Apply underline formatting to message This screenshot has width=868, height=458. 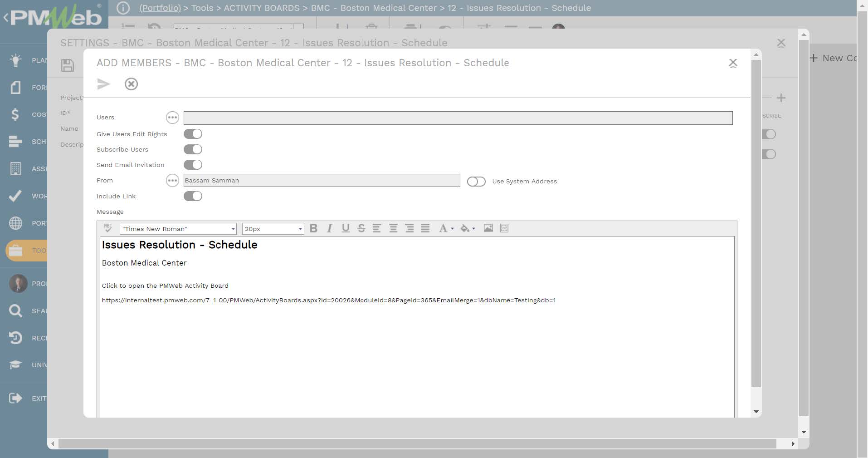coord(346,228)
